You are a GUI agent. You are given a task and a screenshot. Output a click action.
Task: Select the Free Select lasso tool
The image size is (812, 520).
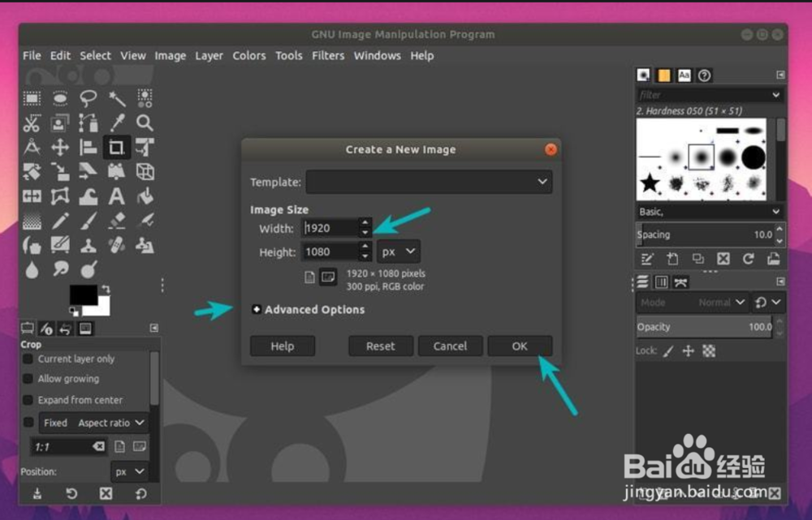[x=89, y=98]
